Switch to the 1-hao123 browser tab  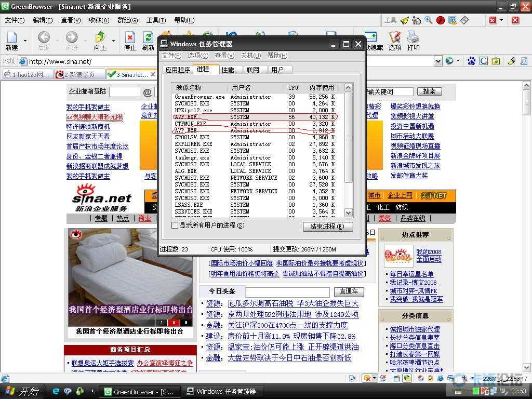click(28, 74)
